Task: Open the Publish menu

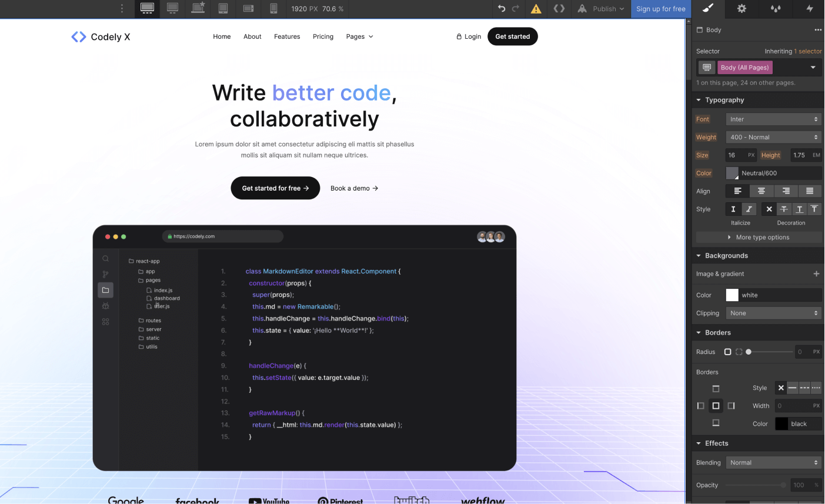Action: 600,9
